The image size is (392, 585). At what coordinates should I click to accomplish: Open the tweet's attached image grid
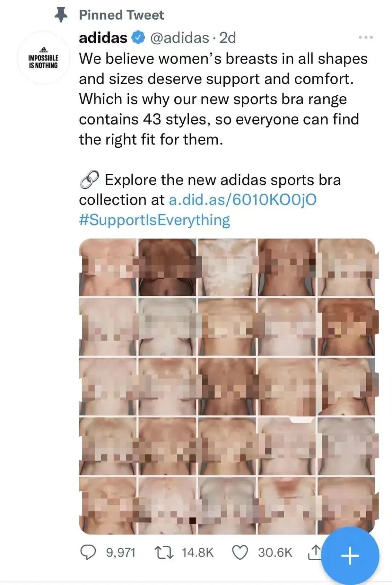[x=227, y=386]
